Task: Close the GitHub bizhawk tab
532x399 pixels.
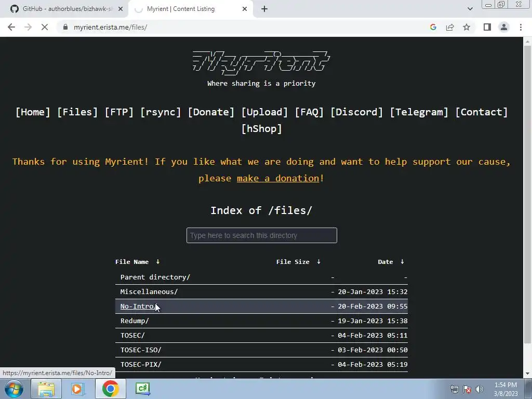Action: click(x=121, y=9)
